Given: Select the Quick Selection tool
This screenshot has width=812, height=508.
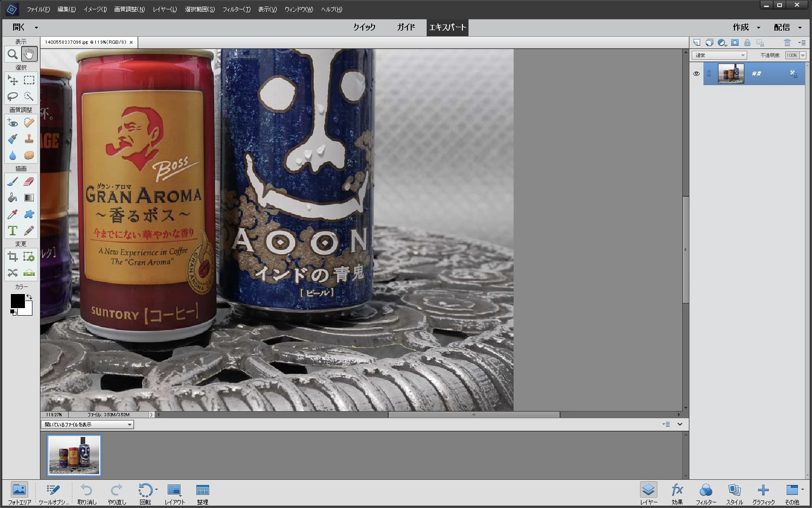Looking at the screenshot, I should point(29,96).
